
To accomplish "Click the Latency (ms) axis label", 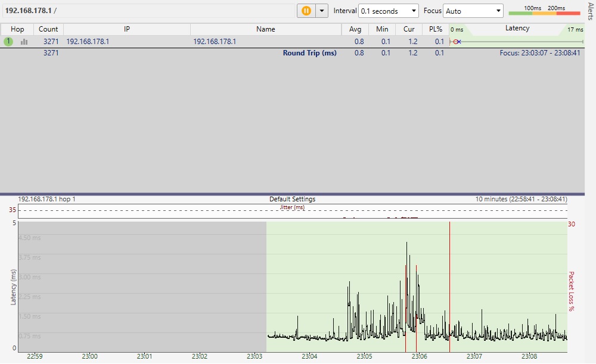I will [13, 287].
